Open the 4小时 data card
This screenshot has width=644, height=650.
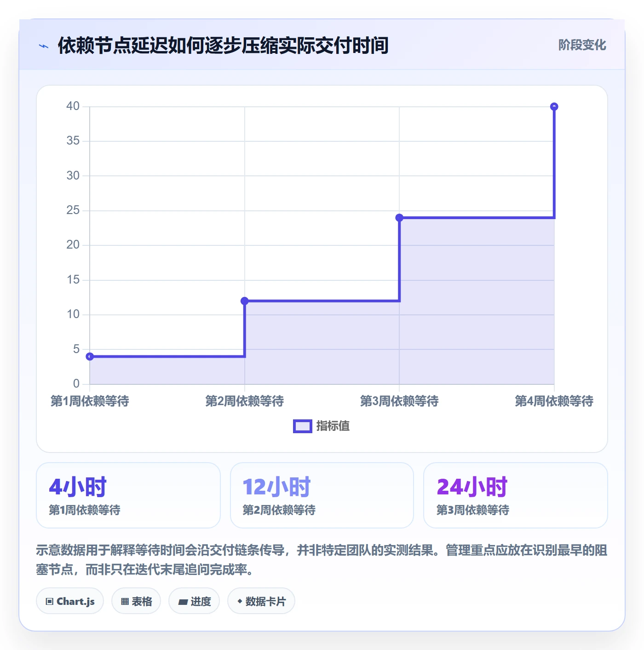[128, 495]
